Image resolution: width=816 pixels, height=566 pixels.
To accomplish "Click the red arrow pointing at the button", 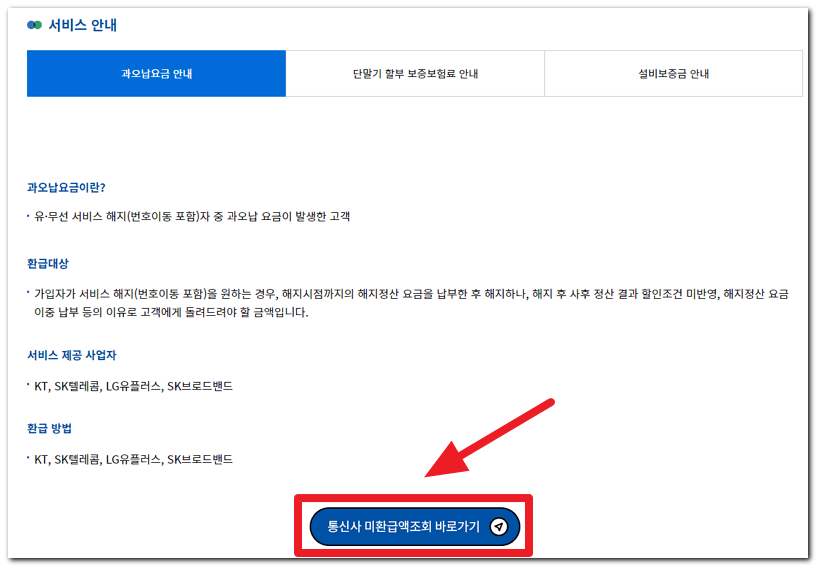I will 490,438.
